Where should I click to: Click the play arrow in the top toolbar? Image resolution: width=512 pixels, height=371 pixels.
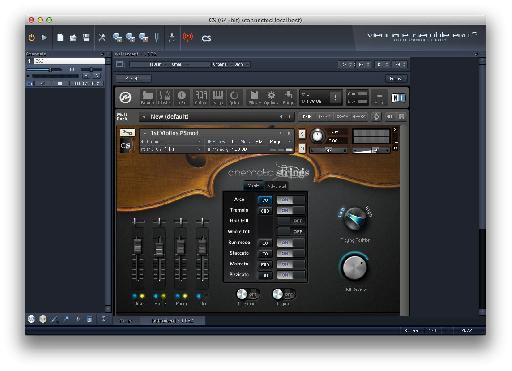(44, 37)
